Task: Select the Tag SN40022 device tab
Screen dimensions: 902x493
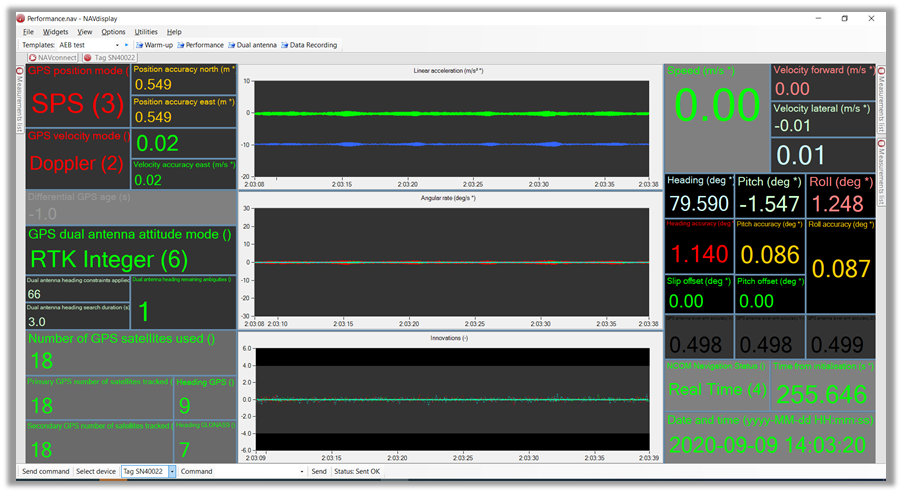Action: tap(109, 58)
